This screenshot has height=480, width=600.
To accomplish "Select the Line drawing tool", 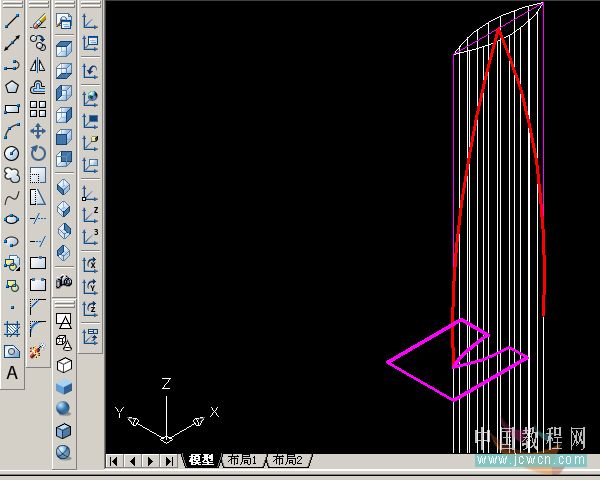I will [12, 21].
